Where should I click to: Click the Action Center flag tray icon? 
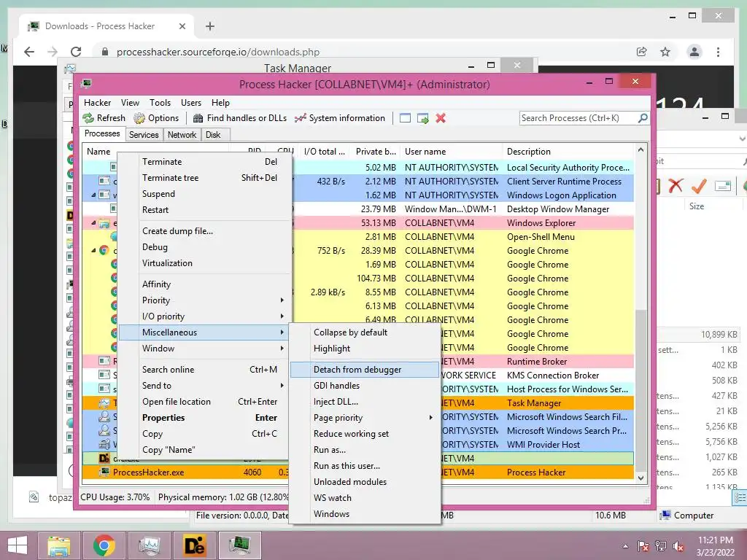click(x=643, y=546)
